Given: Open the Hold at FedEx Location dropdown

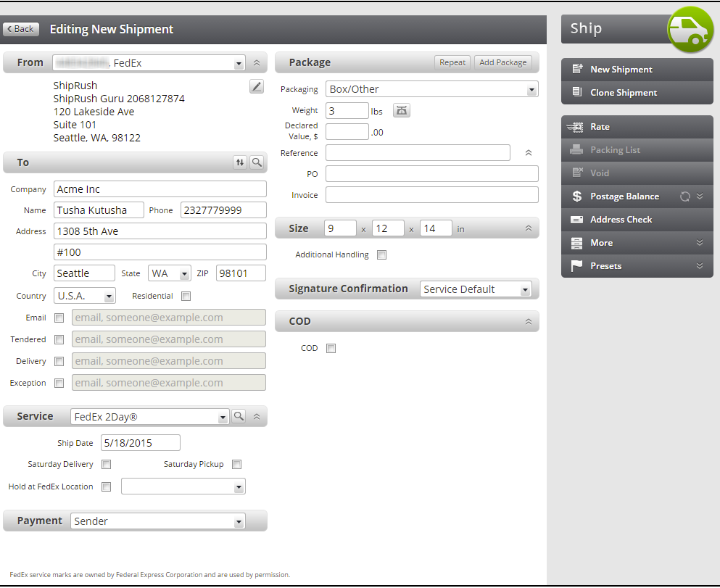Looking at the screenshot, I should click(x=239, y=487).
